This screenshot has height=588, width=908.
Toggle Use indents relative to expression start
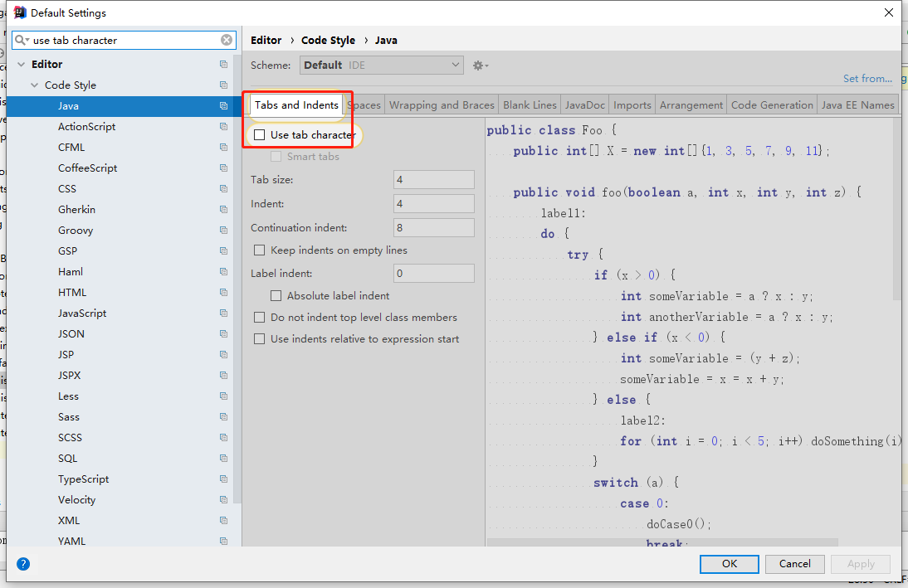point(260,339)
